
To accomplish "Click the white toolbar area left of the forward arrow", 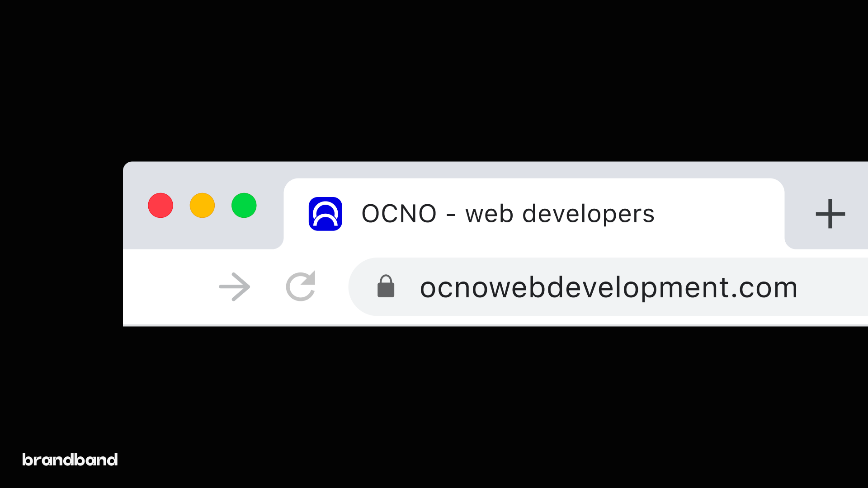I will click(170, 287).
